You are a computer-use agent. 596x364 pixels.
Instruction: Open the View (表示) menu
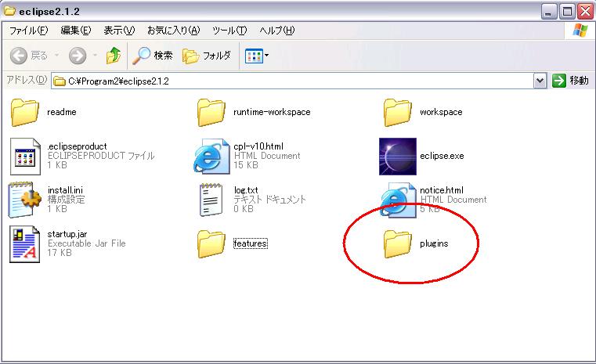tap(119, 31)
